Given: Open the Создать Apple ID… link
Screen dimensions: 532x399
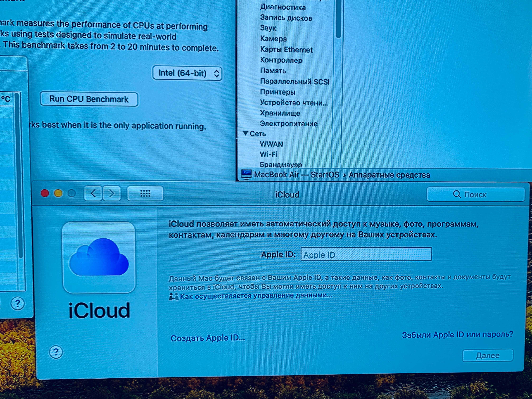Looking at the screenshot, I should 208,338.
